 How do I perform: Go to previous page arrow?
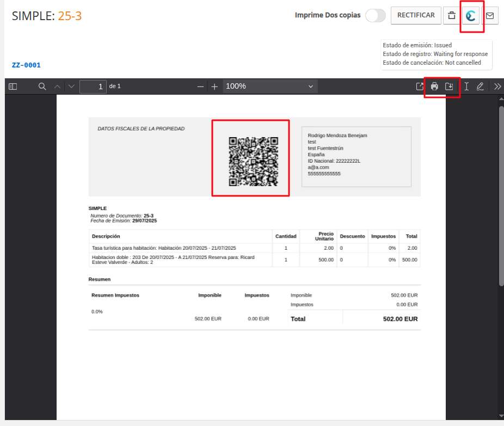click(57, 87)
